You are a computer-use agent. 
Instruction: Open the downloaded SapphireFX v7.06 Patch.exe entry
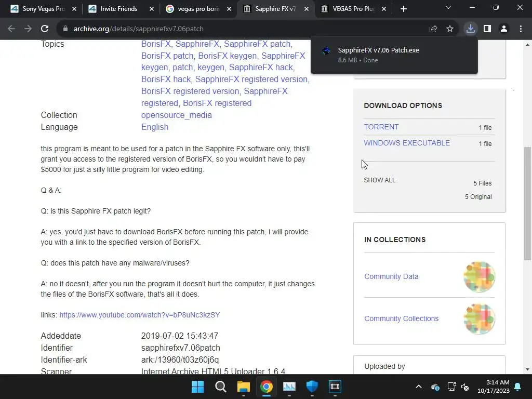pyautogui.click(x=394, y=55)
